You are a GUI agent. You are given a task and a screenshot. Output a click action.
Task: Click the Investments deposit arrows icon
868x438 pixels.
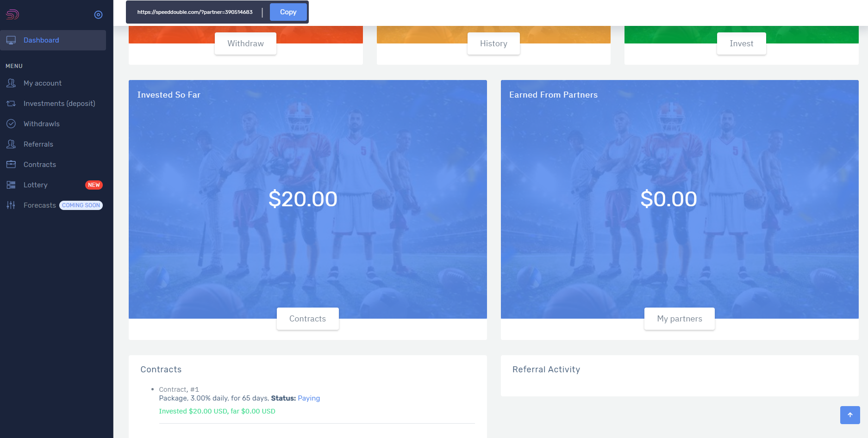click(x=11, y=104)
